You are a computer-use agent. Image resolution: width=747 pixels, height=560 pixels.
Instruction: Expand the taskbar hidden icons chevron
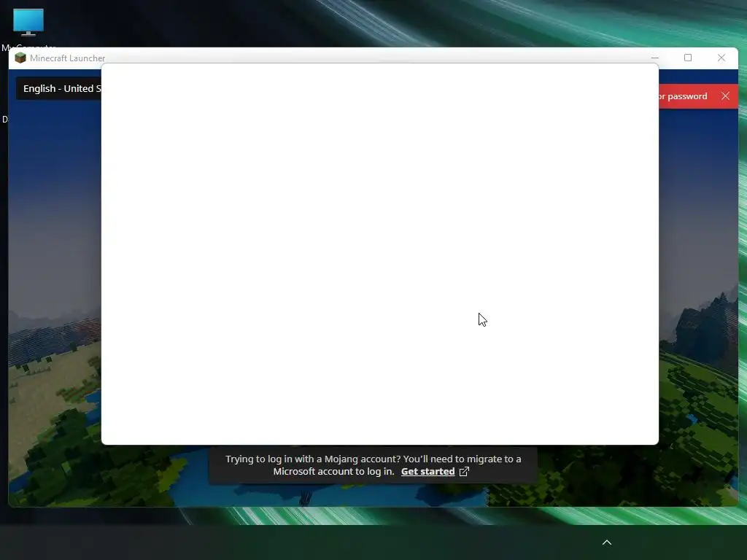point(607,542)
